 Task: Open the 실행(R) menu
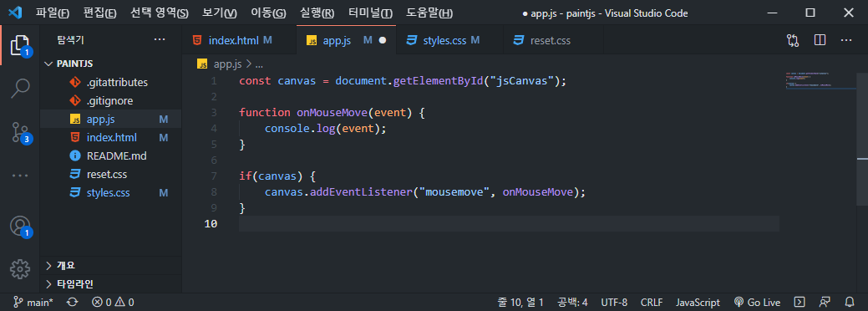[317, 13]
